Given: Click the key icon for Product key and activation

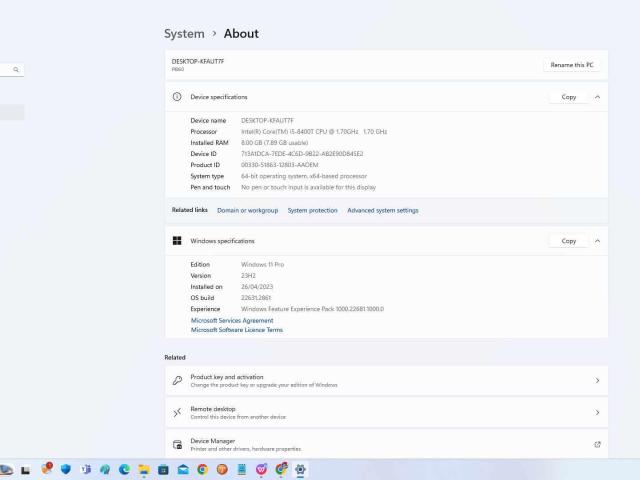Looking at the screenshot, I should pos(177,380).
